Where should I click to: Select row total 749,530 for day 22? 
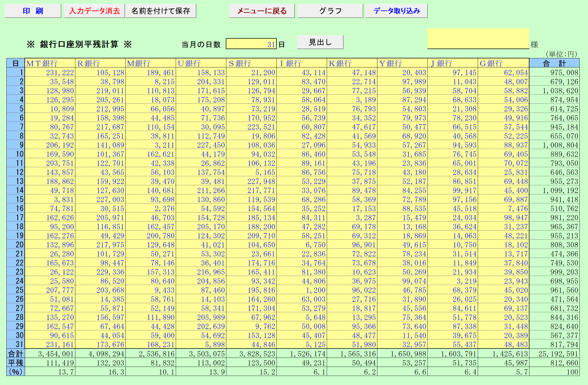click(x=554, y=263)
